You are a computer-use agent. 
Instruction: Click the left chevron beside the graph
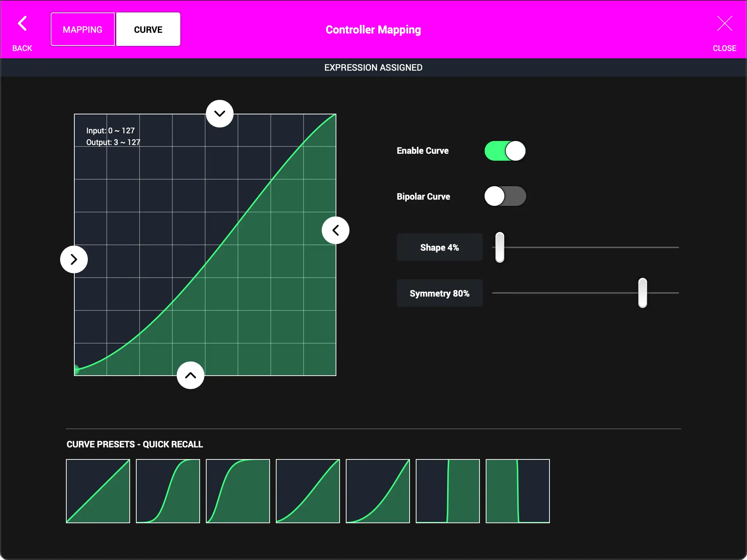(335, 230)
